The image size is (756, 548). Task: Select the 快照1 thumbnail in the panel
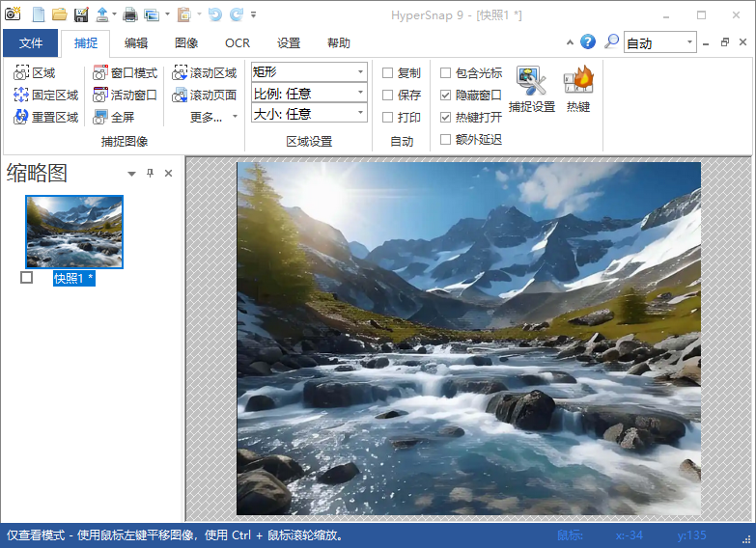[74, 232]
